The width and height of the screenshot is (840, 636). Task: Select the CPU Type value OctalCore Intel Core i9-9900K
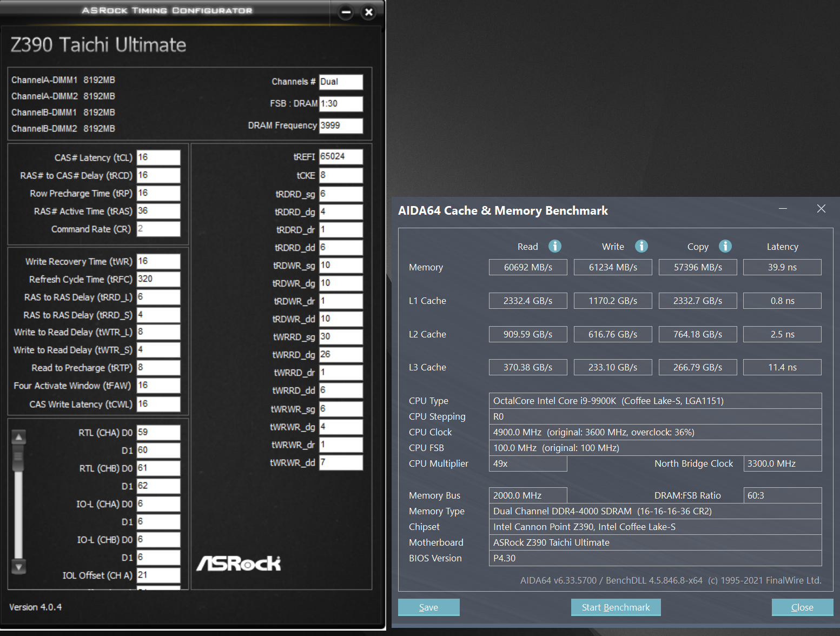tap(656, 401)
